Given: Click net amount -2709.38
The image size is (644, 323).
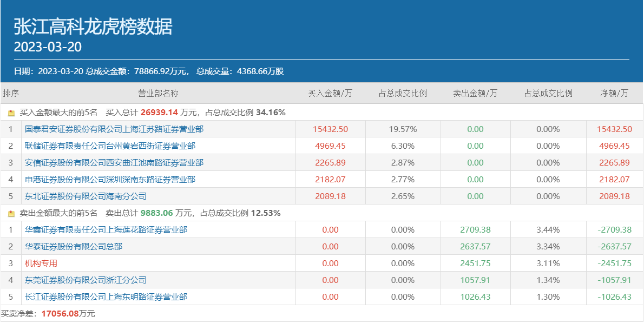Looking at the screenshot, I should click(614, 230).
